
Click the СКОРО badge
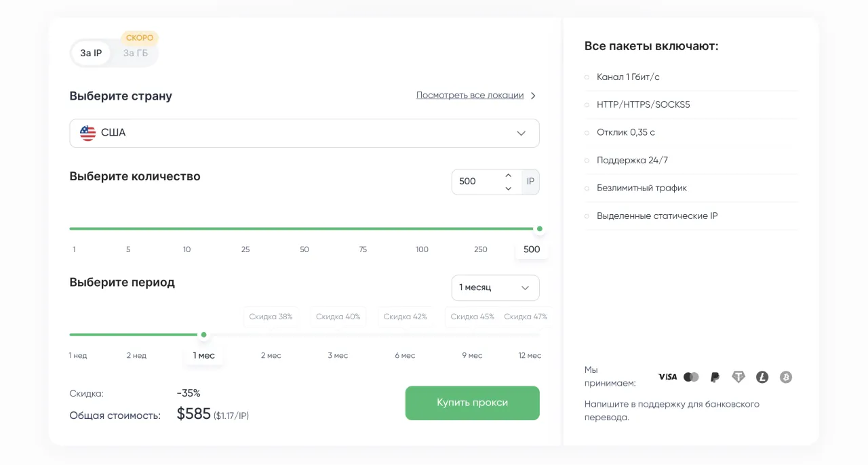click(140, 38)
